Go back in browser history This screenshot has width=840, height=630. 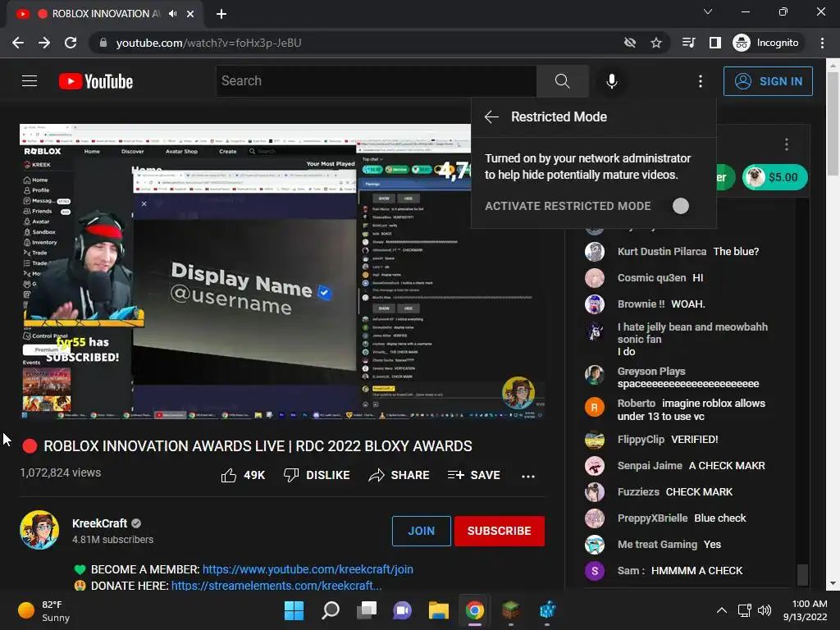(18, 43)
